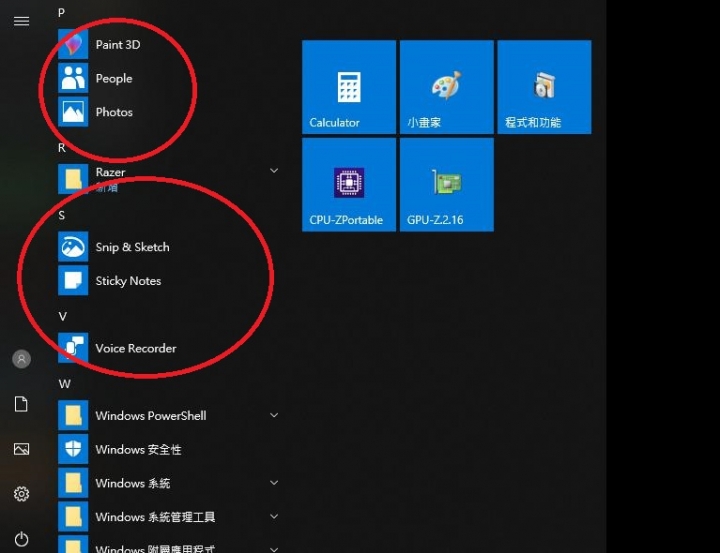
Task: Select the Windows 系統管理工具 label
Action: tap(155, 517)
